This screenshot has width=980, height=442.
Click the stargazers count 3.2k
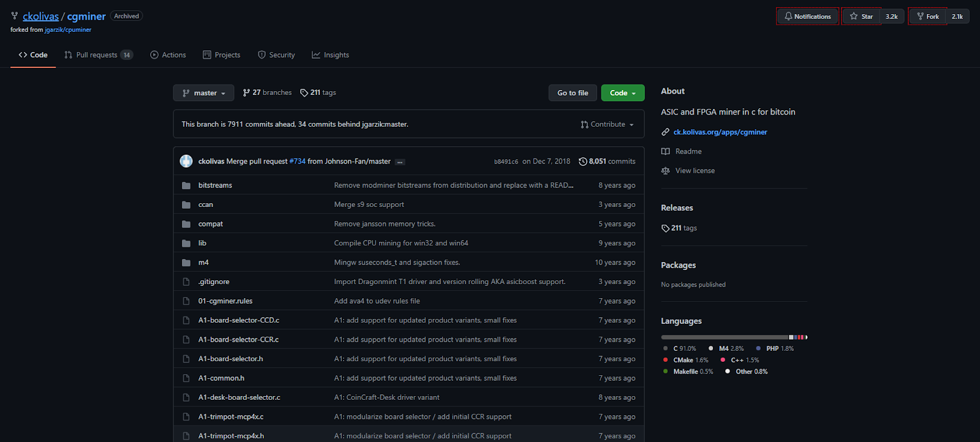892,17
